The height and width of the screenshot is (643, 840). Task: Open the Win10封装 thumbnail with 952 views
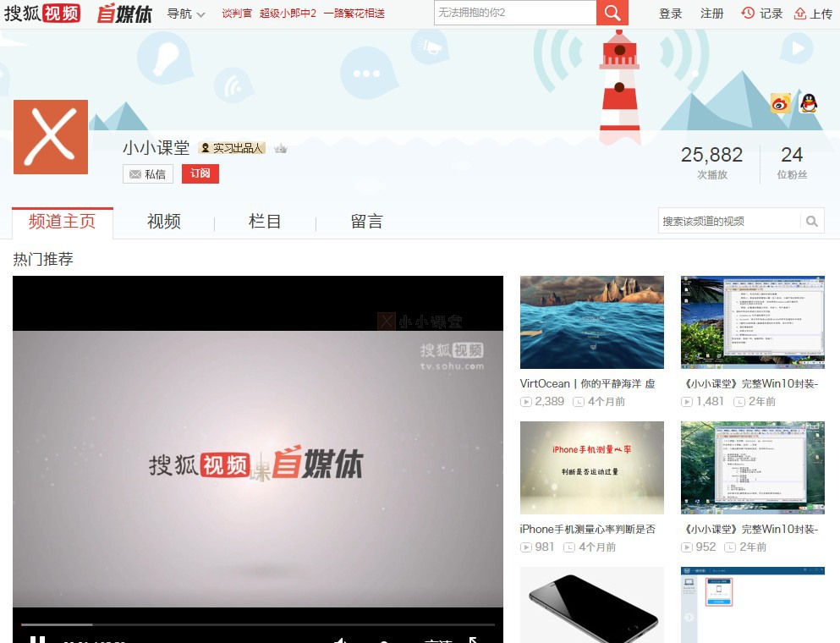(x=753, y=468)
